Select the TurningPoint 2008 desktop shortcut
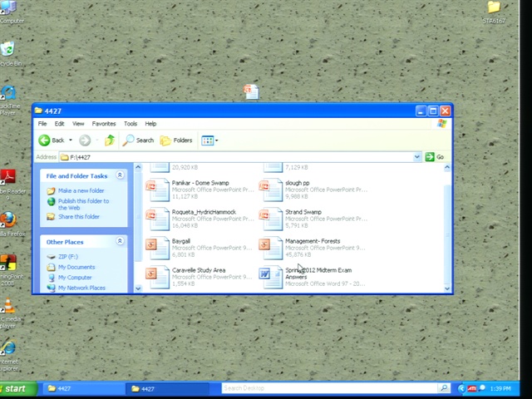This screenshot has width=532, height=399. pyautogui.click(x=7, y=263)
